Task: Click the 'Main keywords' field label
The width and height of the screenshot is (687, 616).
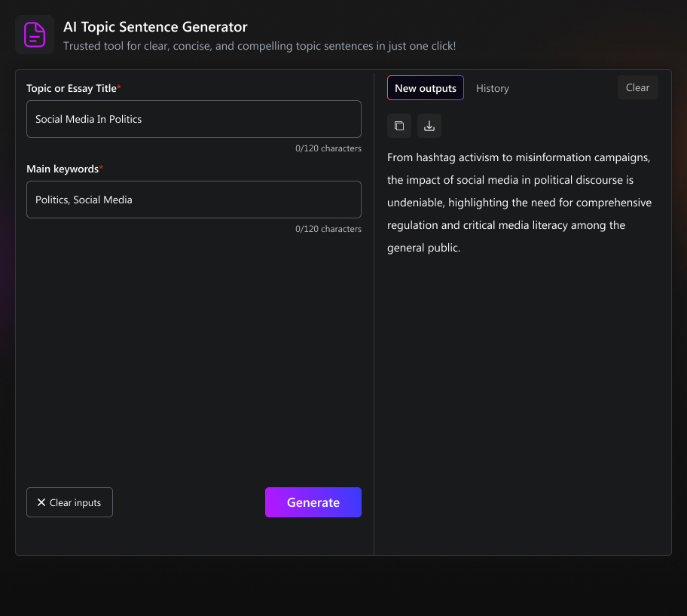Action: click(x=62, y=169)
